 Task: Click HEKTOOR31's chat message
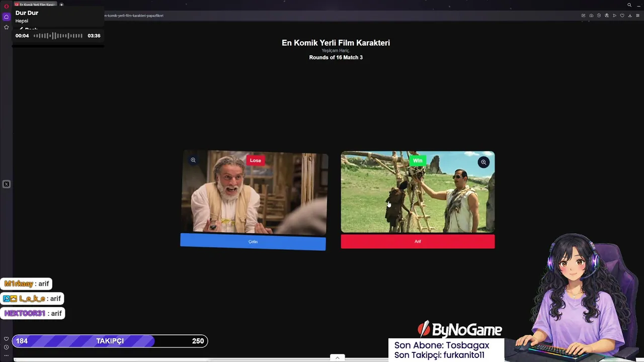pos(33,313)
